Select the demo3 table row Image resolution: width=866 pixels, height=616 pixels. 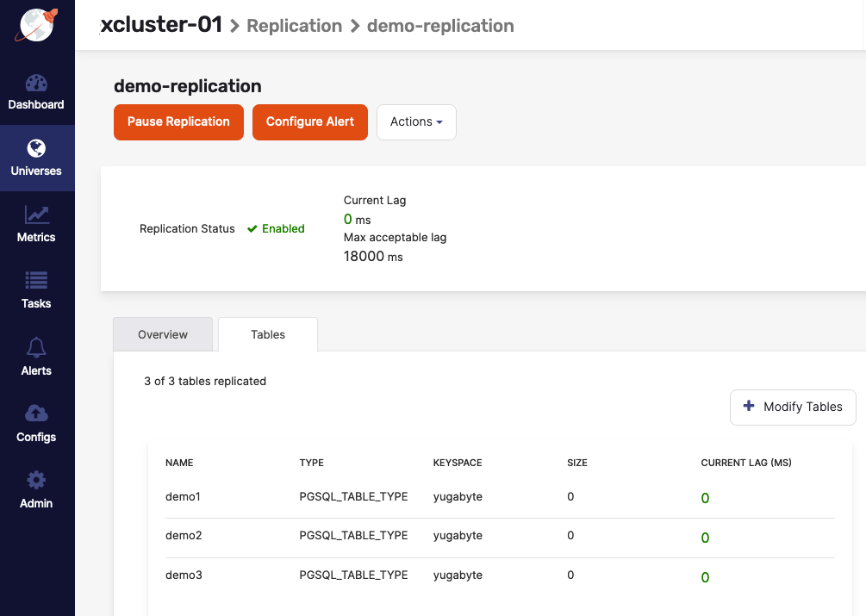[184, 575]
